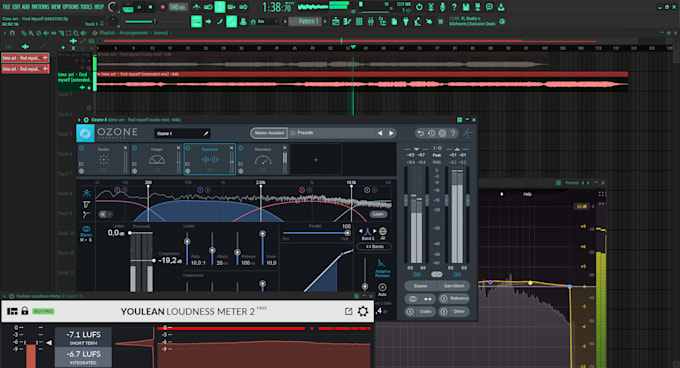Click the red record button
This screenshot has width=680, height=368.
pyautogui.click(x=163, y=7)
